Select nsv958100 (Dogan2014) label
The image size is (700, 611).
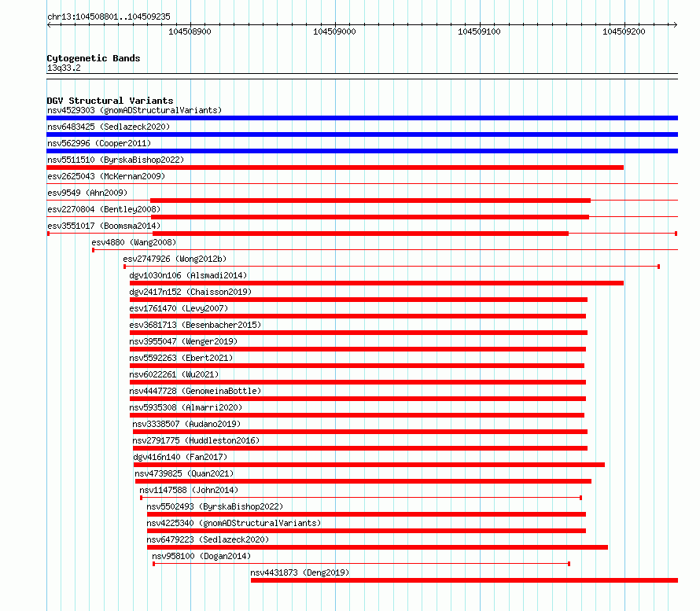point(201,556)
